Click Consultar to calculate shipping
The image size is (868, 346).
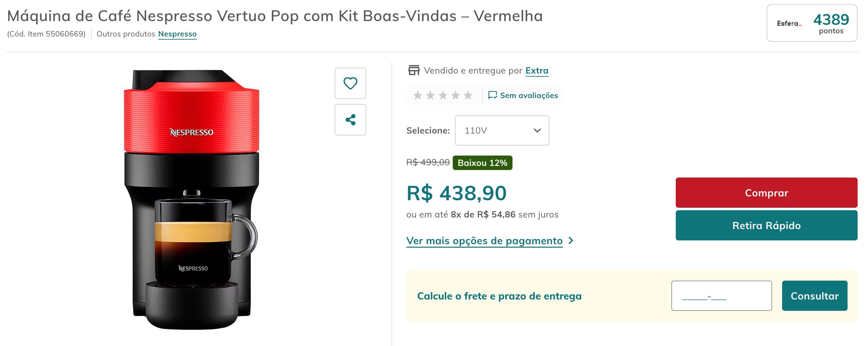815,296
